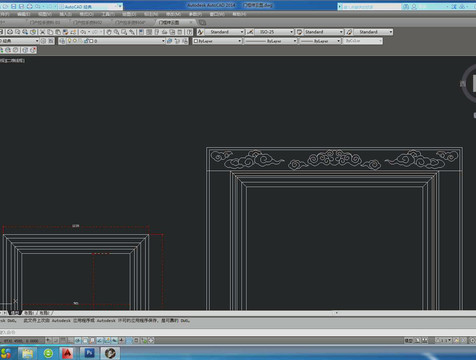476x360 pixels.
Task: Click the Plot printer icon in toolbar
Action: click(x=10, y=32)
